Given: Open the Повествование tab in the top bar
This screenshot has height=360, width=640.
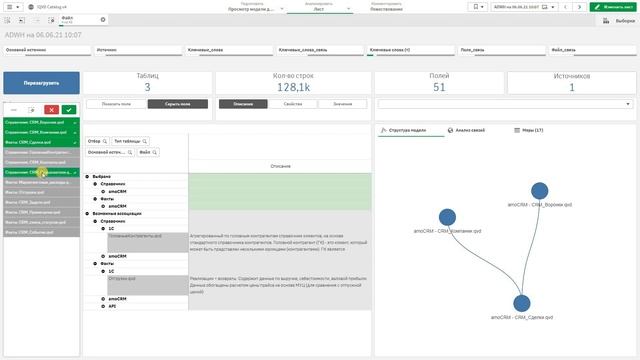Looking at the screenshot, I should [386, 7].
